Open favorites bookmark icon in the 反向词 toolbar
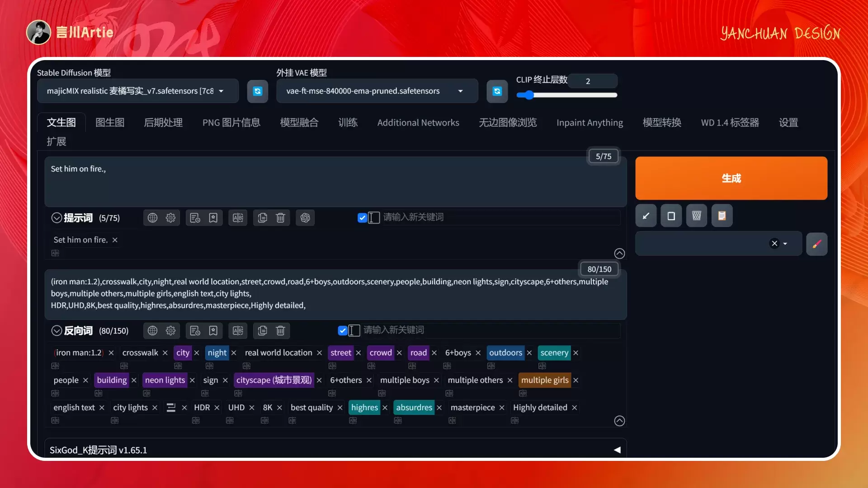The height and width of the screenshot is (488, 868). pos(213,331)
